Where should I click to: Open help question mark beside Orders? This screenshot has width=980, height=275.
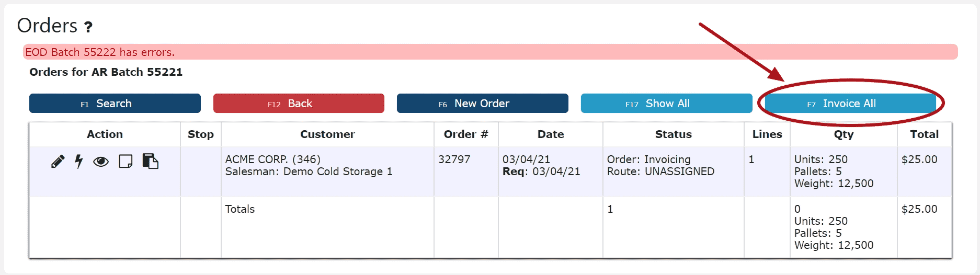pos(88,27)
